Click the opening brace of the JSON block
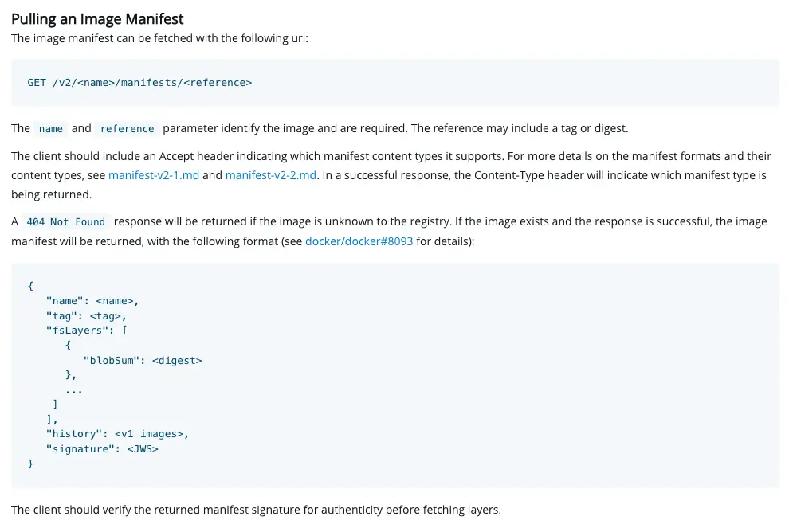 [x=31, y=286]
